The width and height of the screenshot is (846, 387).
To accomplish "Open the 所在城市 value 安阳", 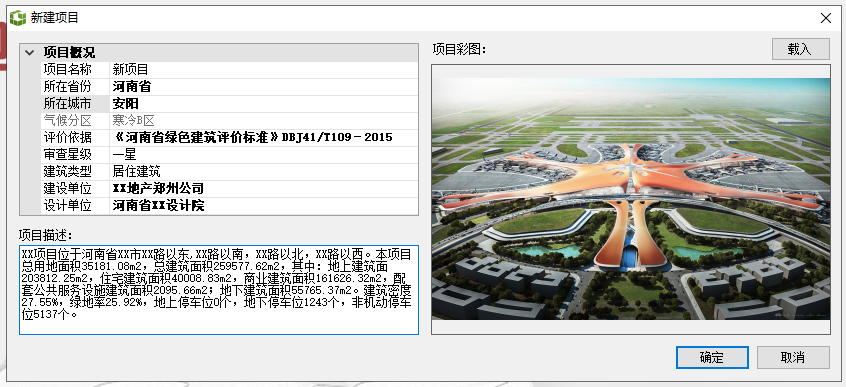I will (x=264, y=103).
